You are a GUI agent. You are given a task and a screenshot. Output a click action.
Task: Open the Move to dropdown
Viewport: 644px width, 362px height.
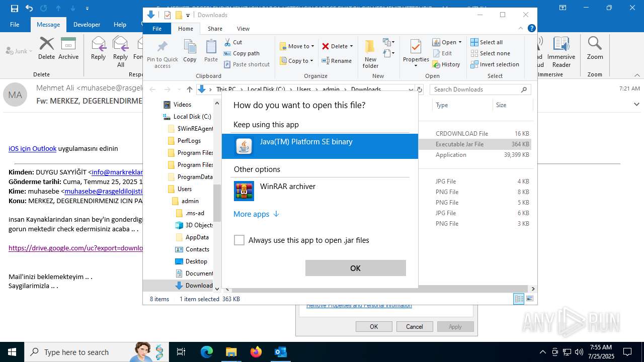coord(297,46)
